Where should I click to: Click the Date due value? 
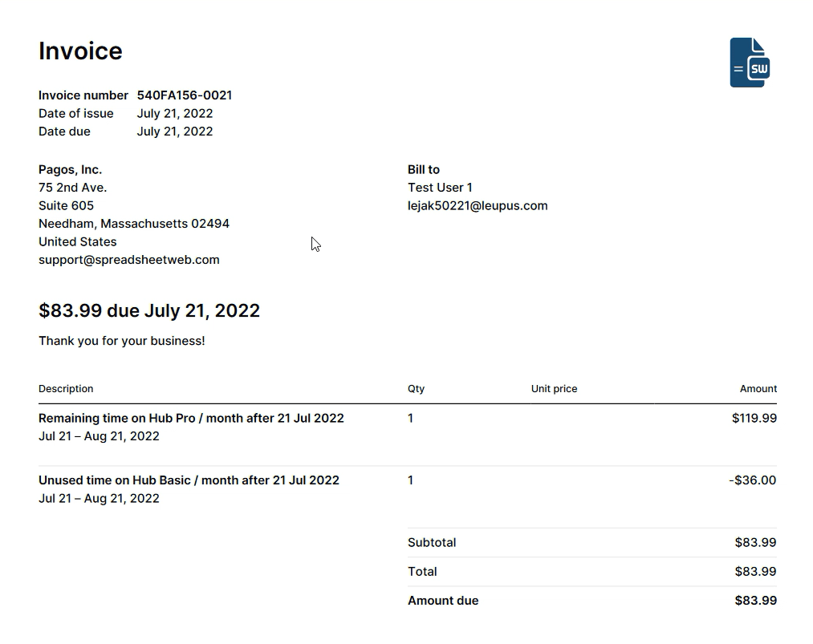[x=174, y=132]
